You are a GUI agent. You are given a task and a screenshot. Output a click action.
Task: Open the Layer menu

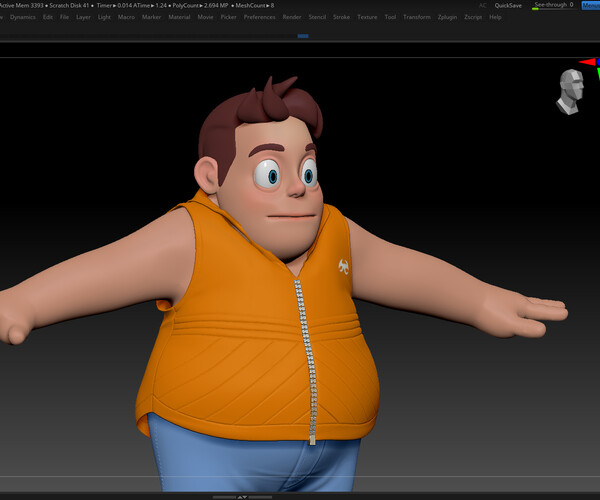(83, 17)
